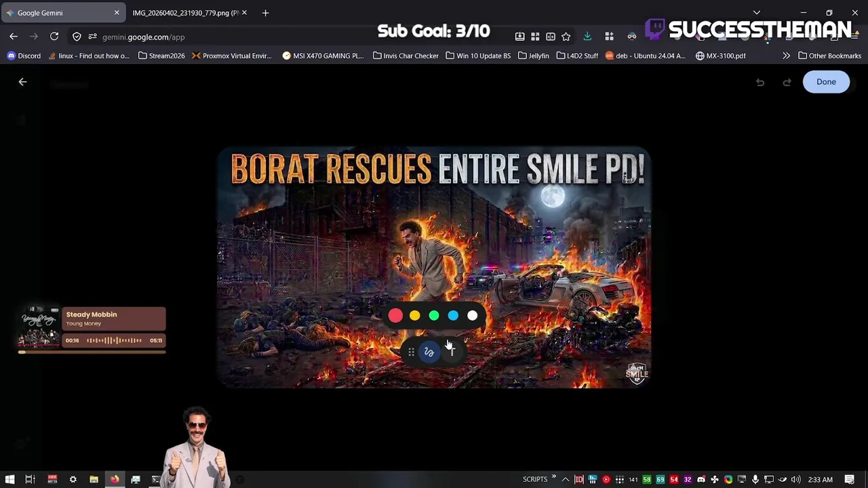Show hidden system tray icons

pos(565,479)
